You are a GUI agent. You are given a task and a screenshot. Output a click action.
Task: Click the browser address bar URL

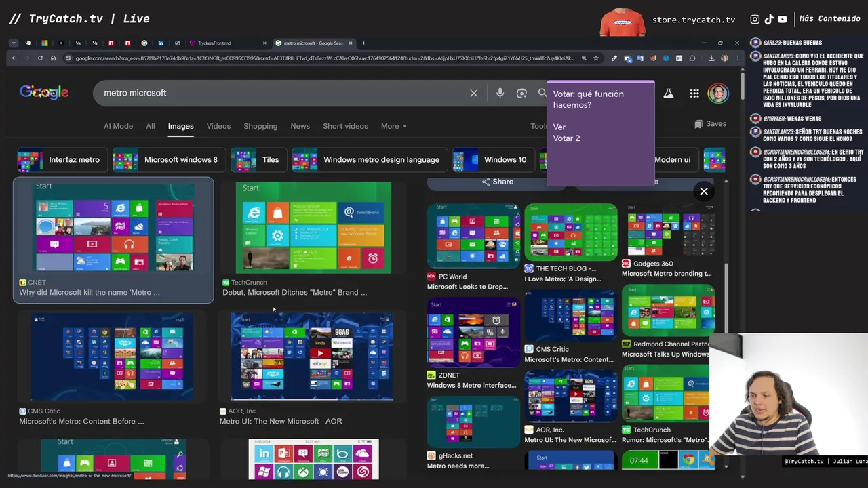[324, 58]
